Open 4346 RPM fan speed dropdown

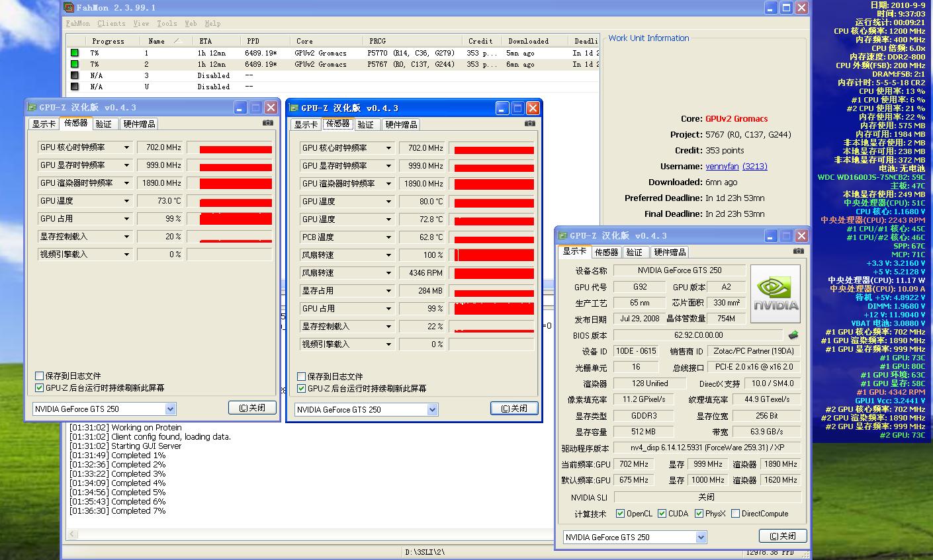388,273
